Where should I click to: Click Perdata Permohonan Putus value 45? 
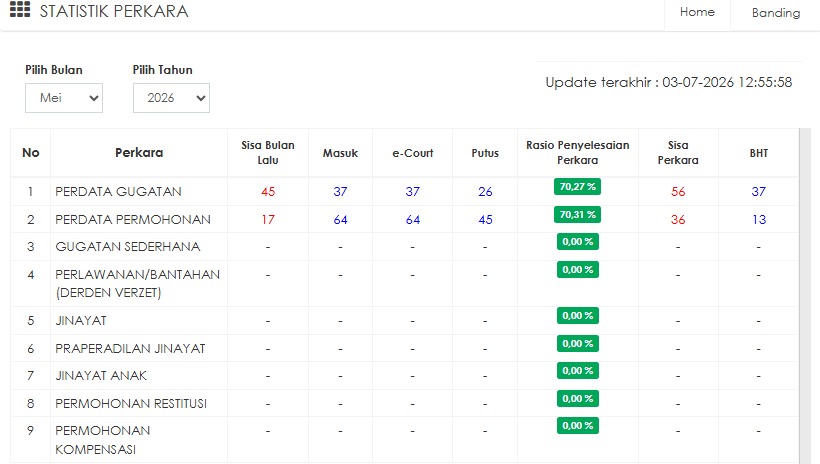click(485, 220)
